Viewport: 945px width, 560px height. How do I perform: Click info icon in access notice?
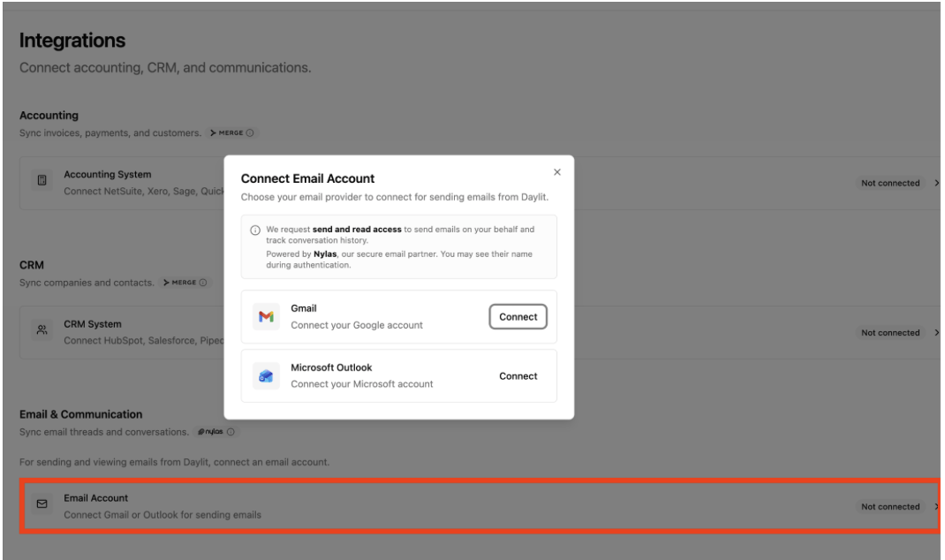click(x=255, y=230)
